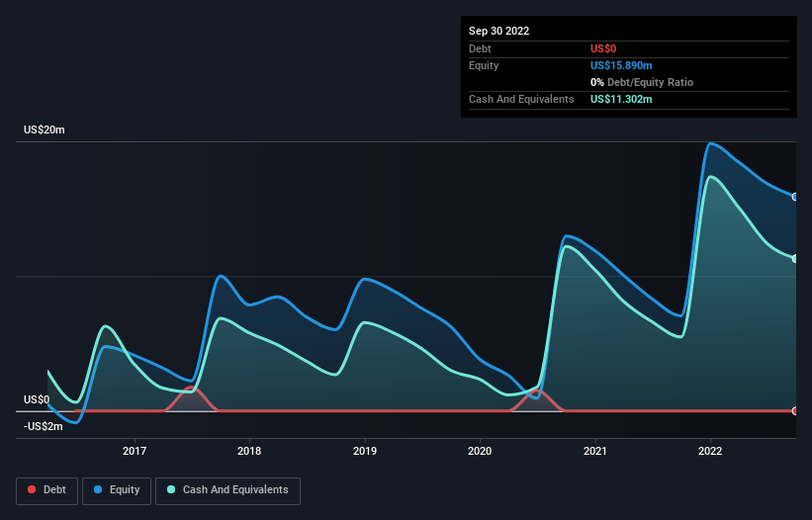The width and height of the screenshot is (812, 520).
Task: Click the US$0 y-axis label
Action: pyautogui.click(x=37, y=399)
